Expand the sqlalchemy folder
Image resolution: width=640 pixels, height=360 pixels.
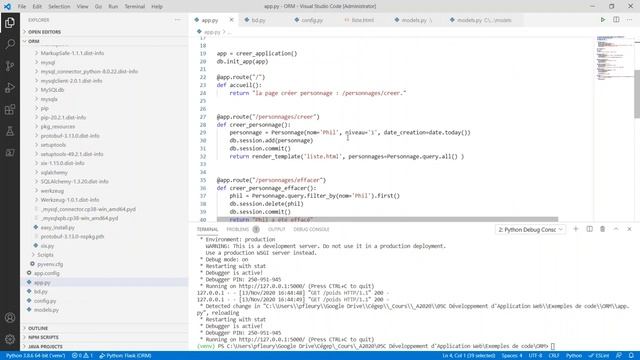click(54, 172)
